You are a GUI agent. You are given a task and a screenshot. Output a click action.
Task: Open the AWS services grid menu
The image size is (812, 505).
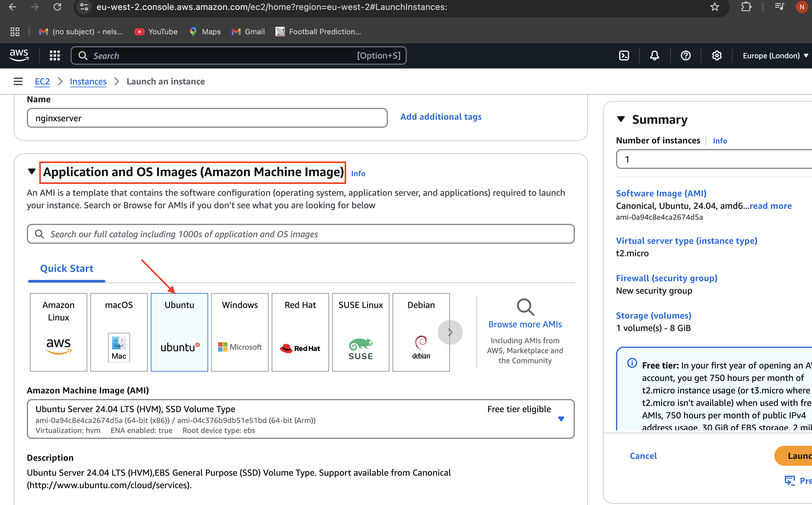(55, 55)
